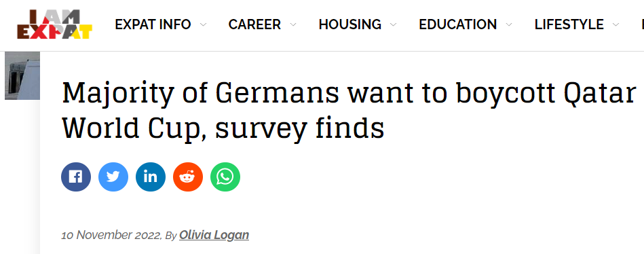Share article on Facebook icon

76,177
